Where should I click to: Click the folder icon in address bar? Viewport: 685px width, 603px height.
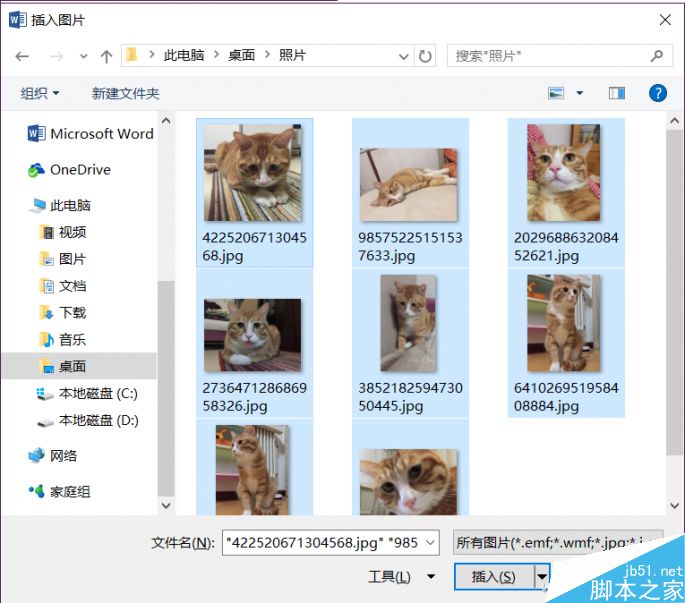pos(131,55)
